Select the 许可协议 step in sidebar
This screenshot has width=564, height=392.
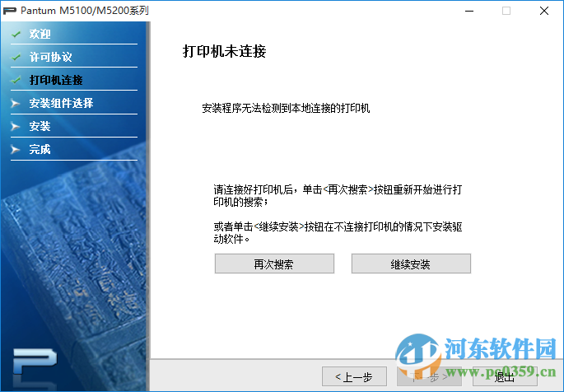pyautogui.click(x=51, y=57)
